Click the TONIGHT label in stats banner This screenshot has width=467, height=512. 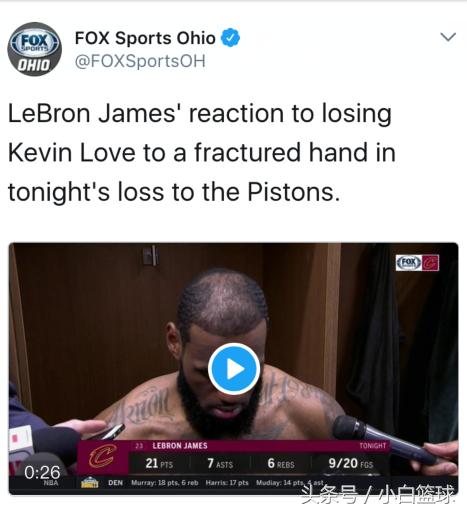click(373, 446)
